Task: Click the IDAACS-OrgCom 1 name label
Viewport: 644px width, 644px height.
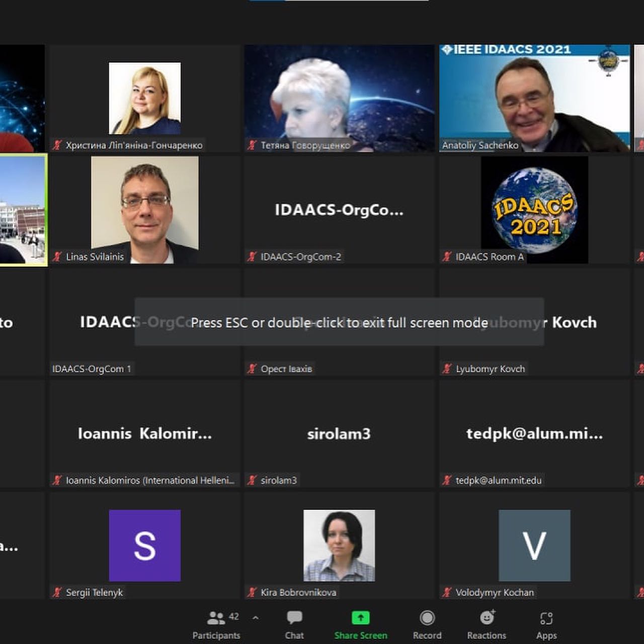Action: point(92,369)
